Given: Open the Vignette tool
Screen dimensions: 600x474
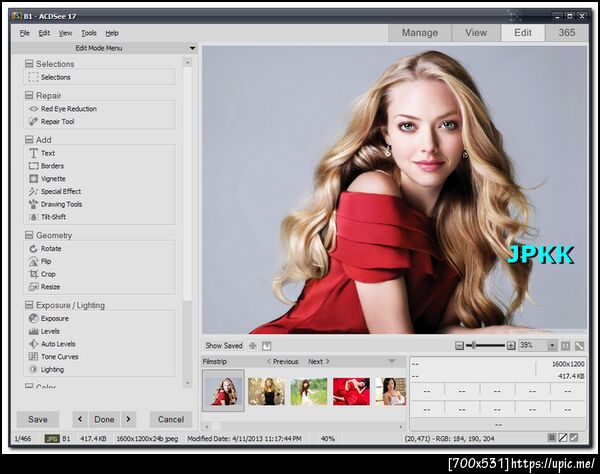Looking at the screenshot, I should (47, 179).
